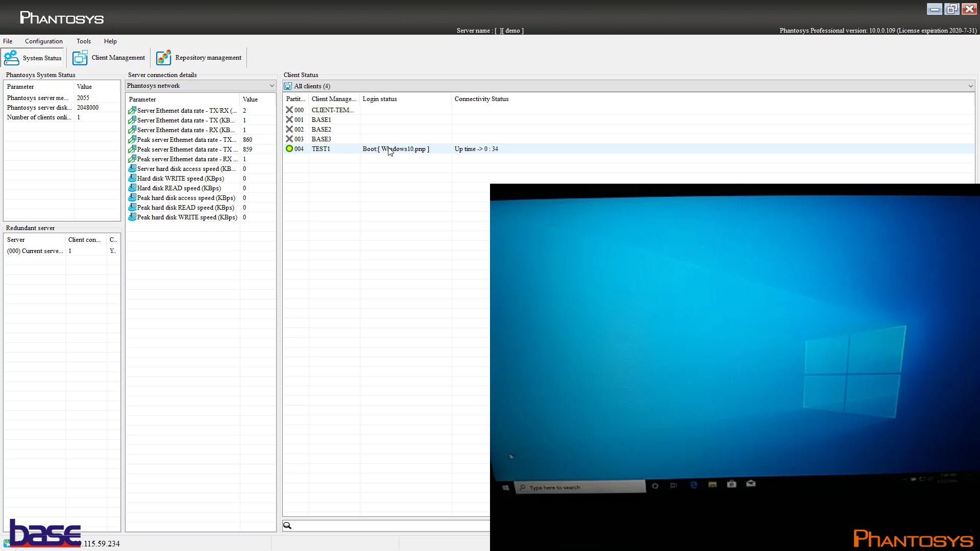980x551 pixels.
Task: Open File Explorer icon in video taskbar
Action: 713,484
